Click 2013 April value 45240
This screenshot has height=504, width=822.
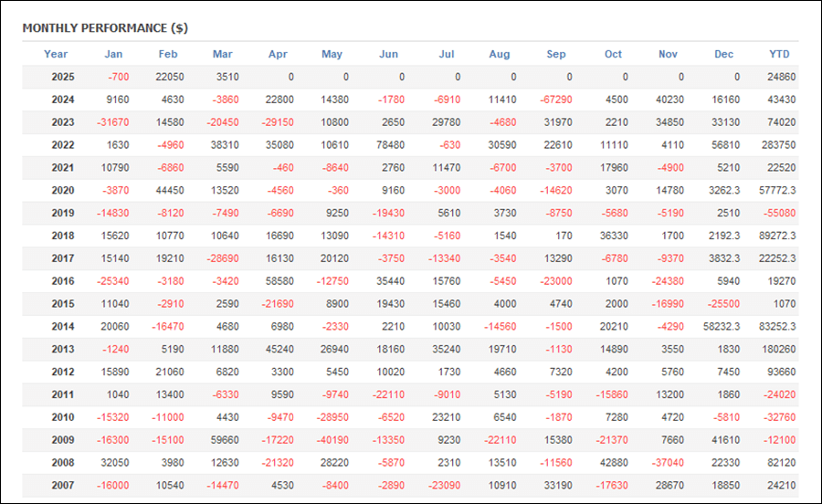click(279, 350)
